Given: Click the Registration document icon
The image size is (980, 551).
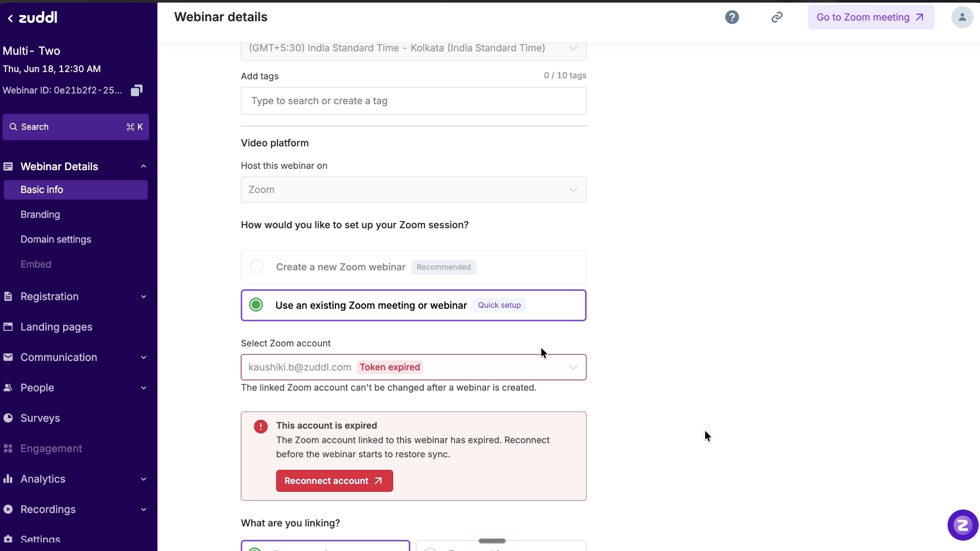Looking at the screenshot, I should click(8, 296).
